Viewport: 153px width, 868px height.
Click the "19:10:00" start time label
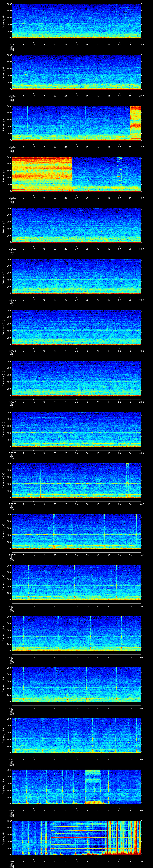[12, 555]
